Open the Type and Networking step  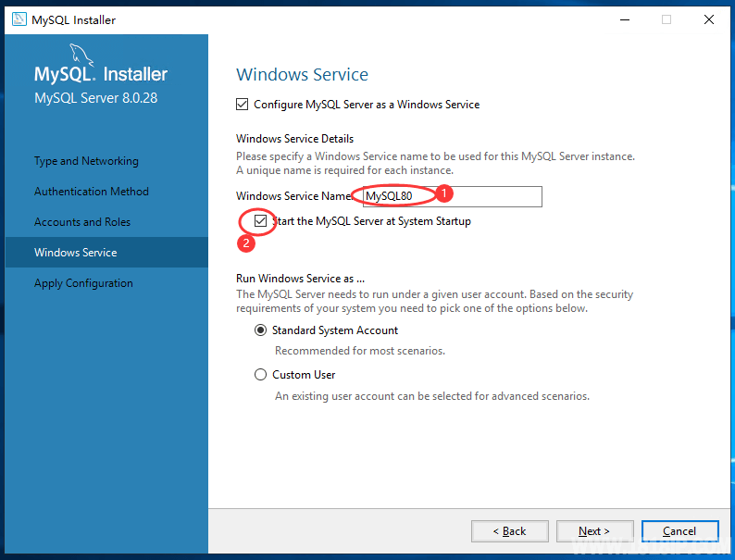point(86,161)
